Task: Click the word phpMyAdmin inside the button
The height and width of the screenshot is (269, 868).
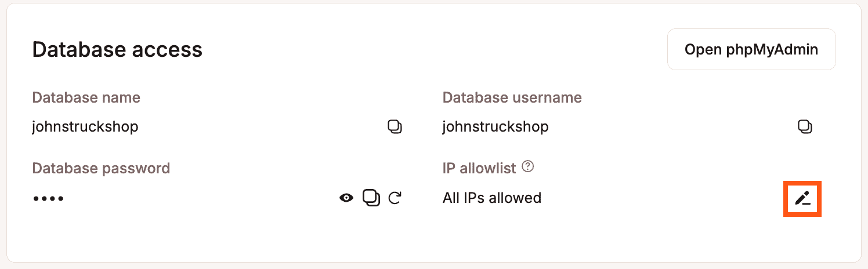Action: (x=772, y=50)
